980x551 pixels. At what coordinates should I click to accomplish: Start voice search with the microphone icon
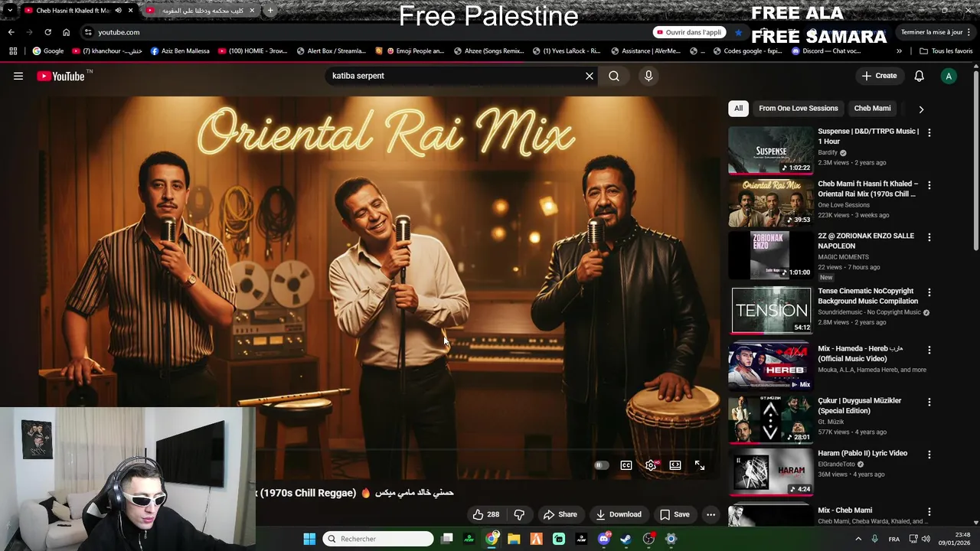648,76
